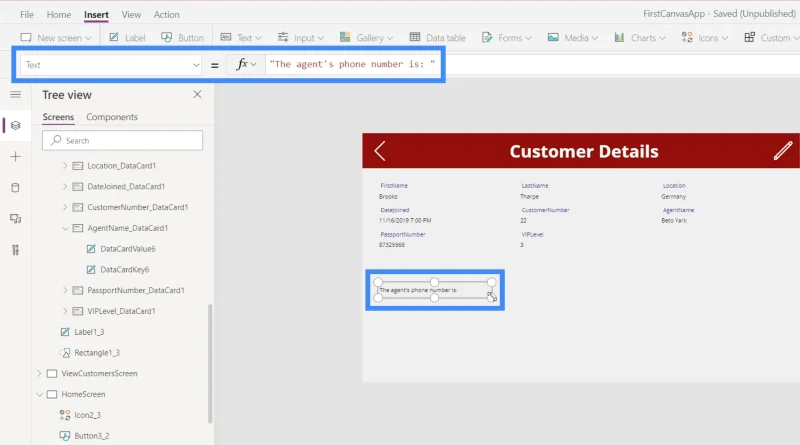Open the View tab
800x445 pixels.
click(131, 15)
